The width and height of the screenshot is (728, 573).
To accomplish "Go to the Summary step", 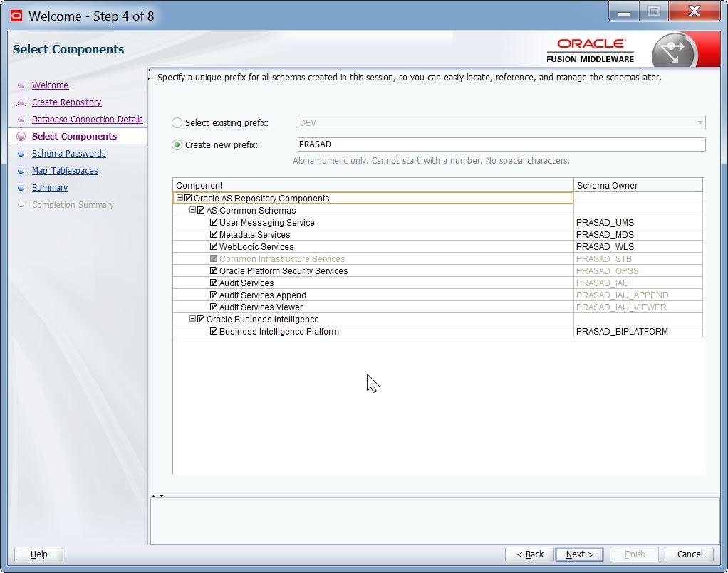I will click(x=50, y=188).
